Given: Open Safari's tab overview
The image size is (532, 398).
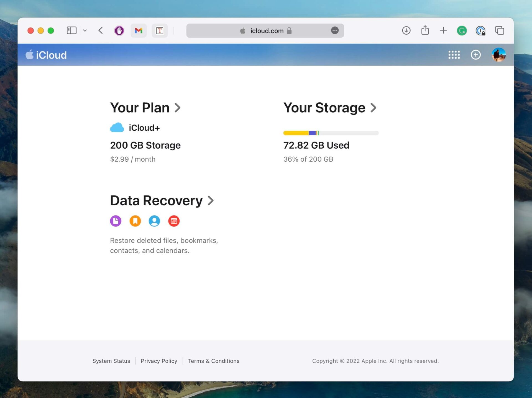Looking at the screenshot, I should point(500,30).
